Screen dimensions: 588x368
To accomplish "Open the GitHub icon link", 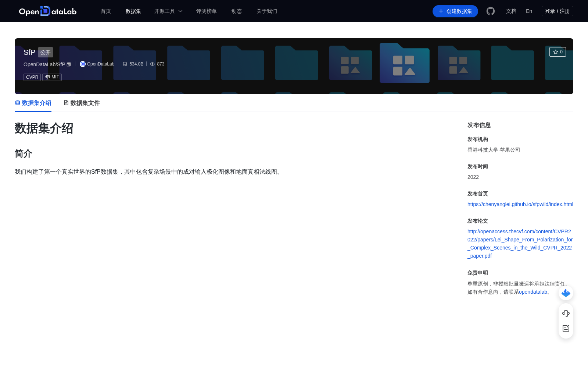I will [491, 11].
